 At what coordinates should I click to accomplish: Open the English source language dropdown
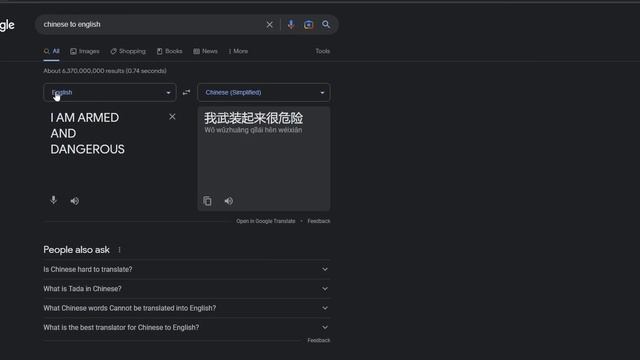tap(110, 93)
